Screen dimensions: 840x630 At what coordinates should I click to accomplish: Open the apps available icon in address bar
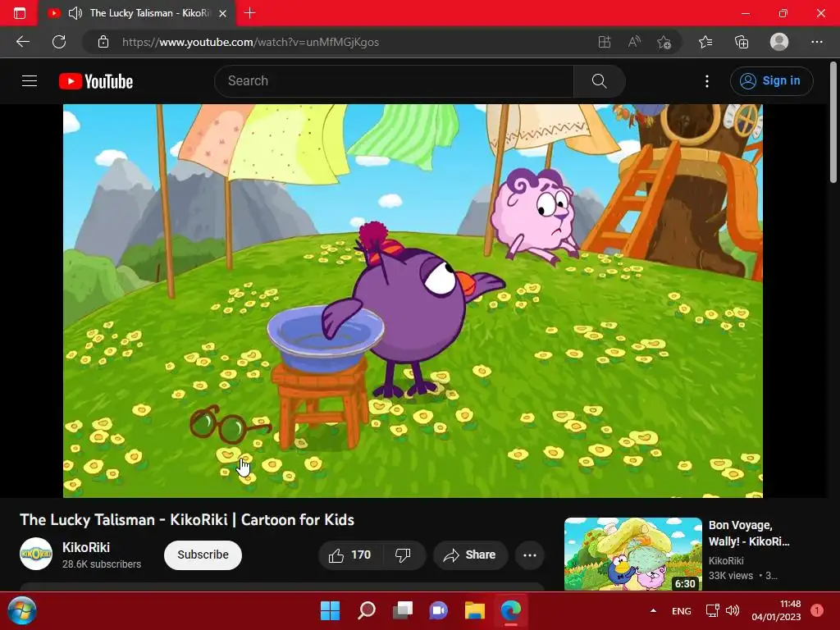click(x=605, y=42)
